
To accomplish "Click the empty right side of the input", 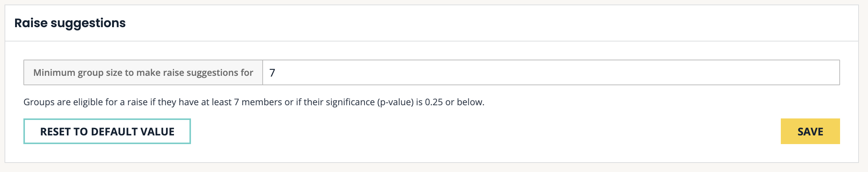I will coord(717,72).
